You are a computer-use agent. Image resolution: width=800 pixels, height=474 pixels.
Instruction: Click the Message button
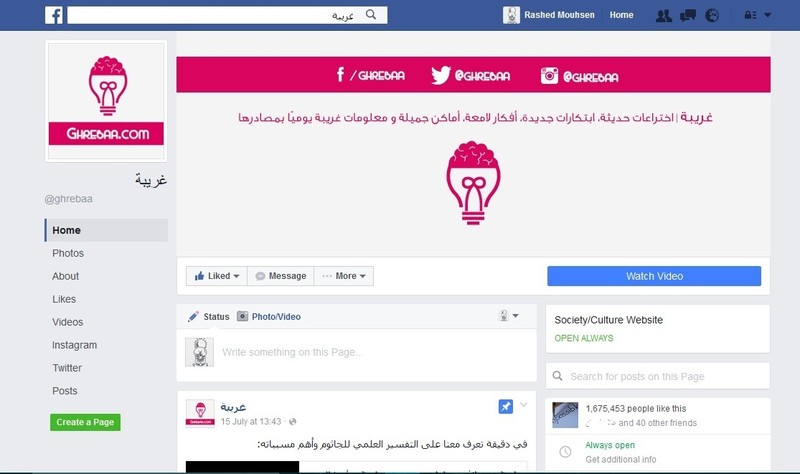tap(281, 276)
